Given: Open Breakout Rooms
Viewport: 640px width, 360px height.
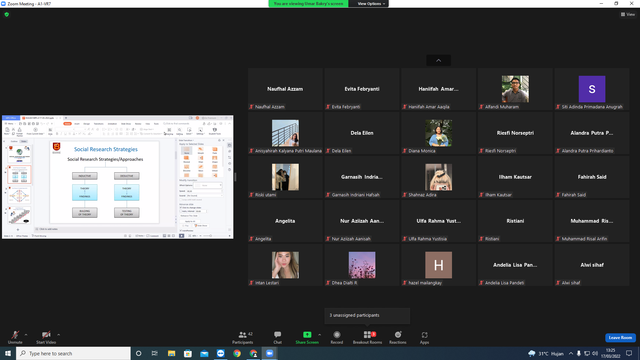Looking at the screenshot, I should (367, 337).
